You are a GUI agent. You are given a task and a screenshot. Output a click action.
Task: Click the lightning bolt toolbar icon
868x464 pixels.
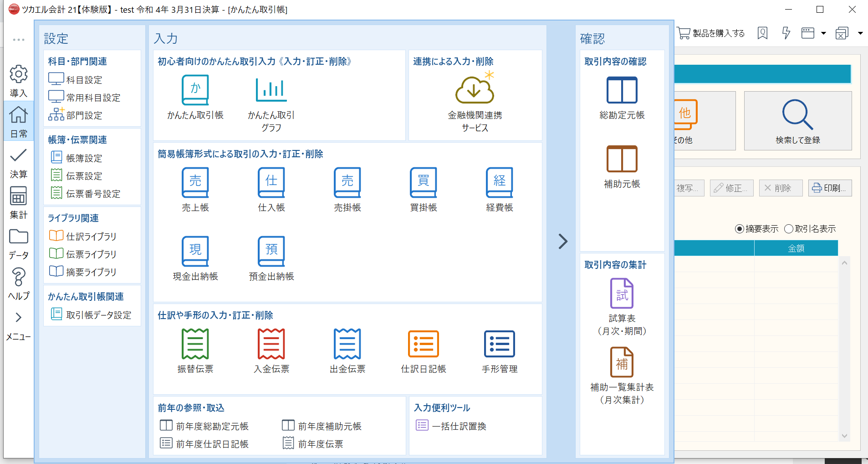coord(786,33)
